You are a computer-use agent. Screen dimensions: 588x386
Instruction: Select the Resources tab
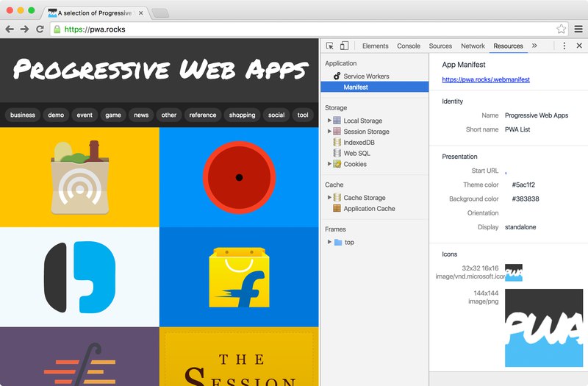508,46
